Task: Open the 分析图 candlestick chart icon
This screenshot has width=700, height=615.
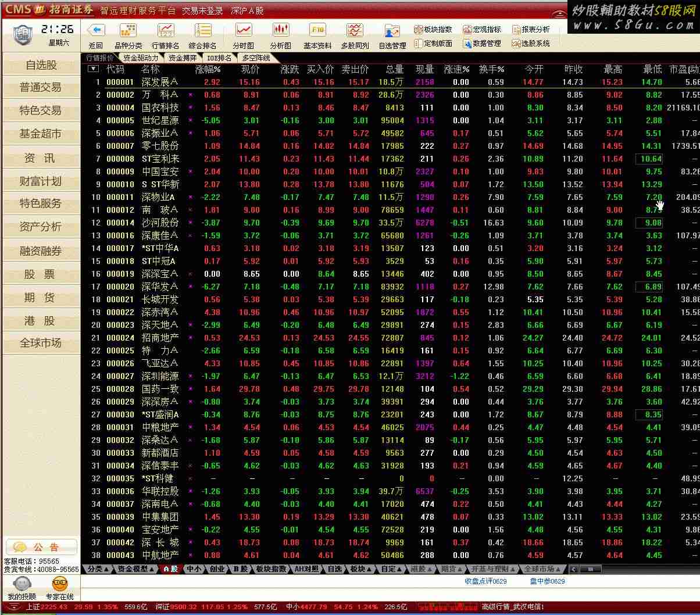Action: point(280,30)
